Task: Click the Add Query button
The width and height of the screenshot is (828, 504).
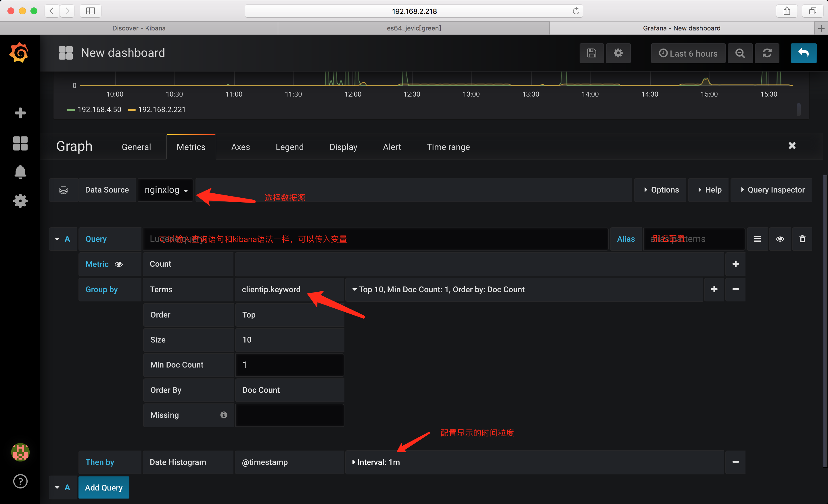Action: (x=103, y=487)
